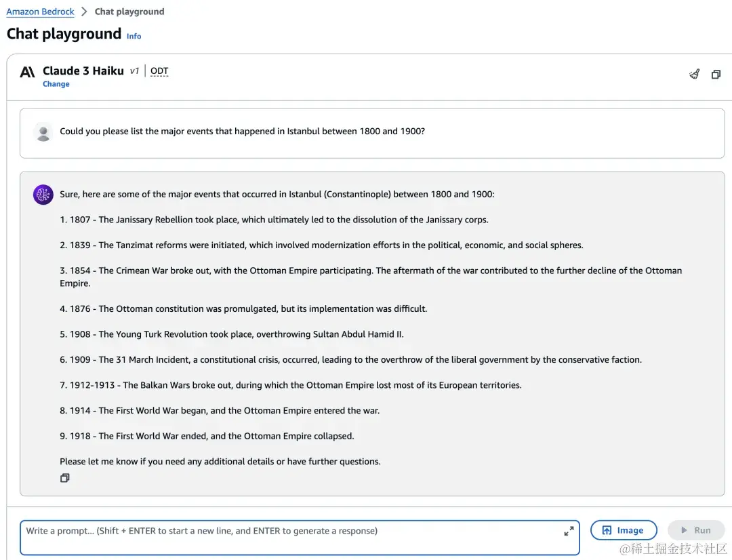
Task: Click the Image upload button
Action: coord(624,530)
